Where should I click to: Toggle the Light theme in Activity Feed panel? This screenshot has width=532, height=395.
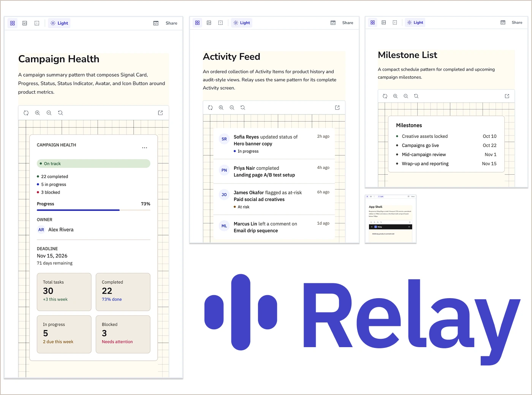coord(242,23)
